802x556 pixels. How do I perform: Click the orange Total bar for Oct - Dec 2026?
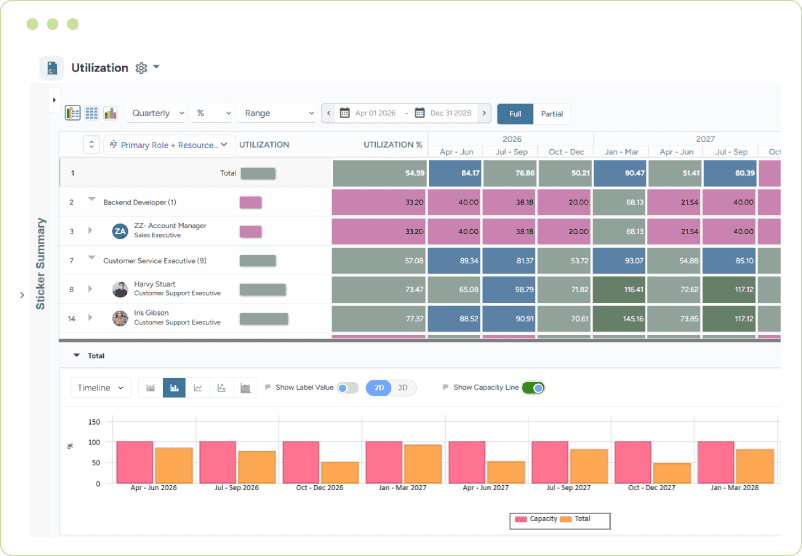(x=340, y=473)
